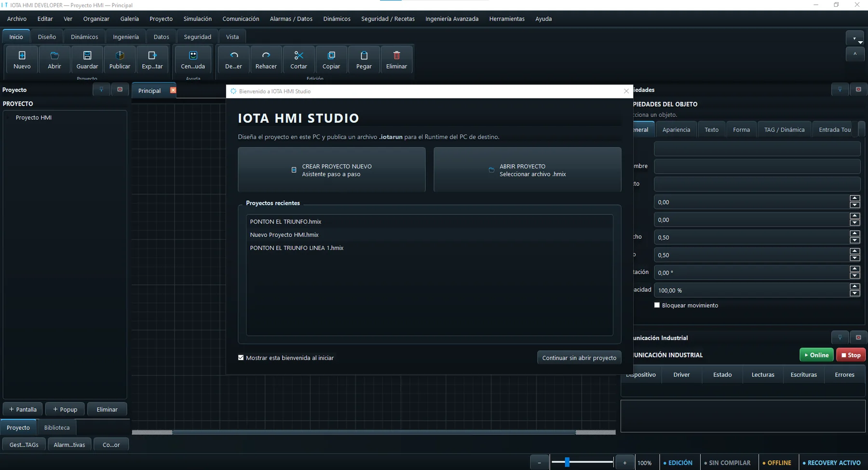Screen dimensions: 868x470
Task: Increase the first 0,50 width value
Action: [855, 234]
